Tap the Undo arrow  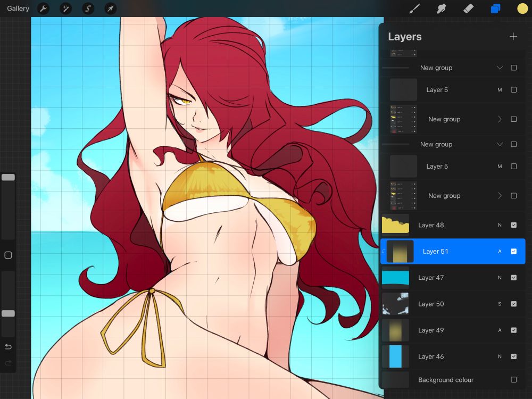pyautogui.click(x=8, y=346)
